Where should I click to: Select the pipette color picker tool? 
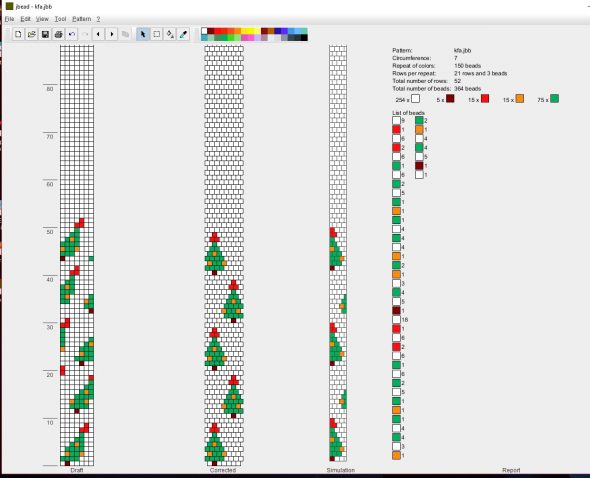(183, 34)
